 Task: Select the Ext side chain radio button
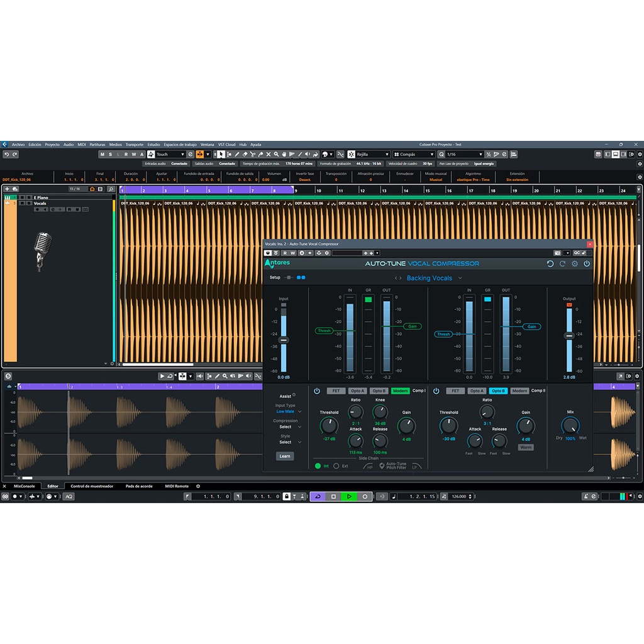pyautogui.click(x=336, y=466)
